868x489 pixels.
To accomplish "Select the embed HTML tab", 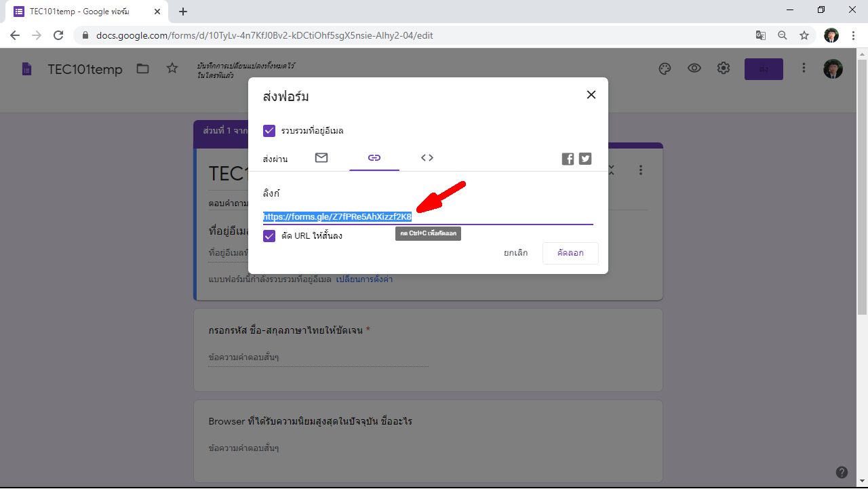I will tap(427, 158).
